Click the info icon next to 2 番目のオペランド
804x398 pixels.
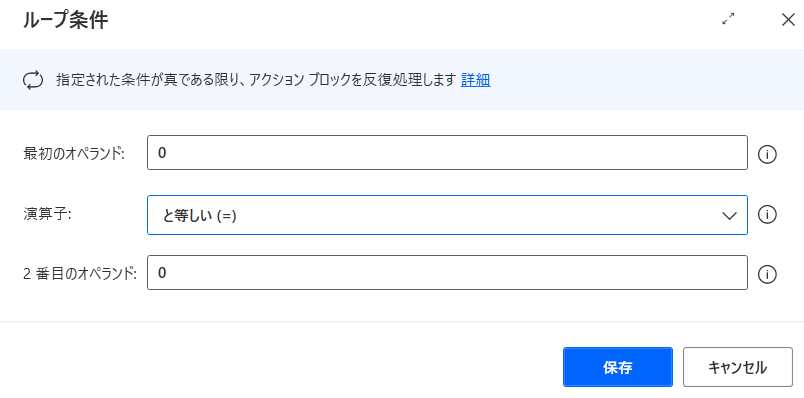(x=767, y=274)
